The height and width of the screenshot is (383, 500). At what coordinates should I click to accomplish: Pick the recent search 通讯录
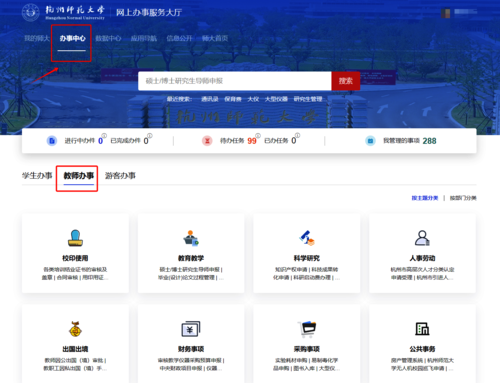point(210,99)
